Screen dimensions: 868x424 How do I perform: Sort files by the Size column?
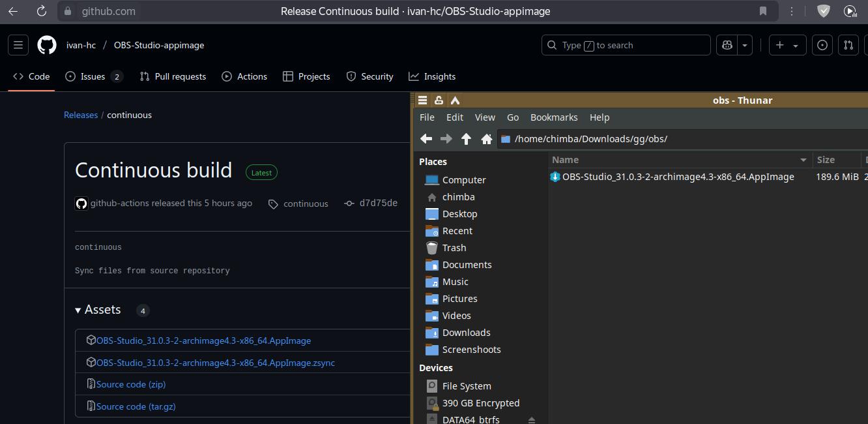tap(826, 160)
